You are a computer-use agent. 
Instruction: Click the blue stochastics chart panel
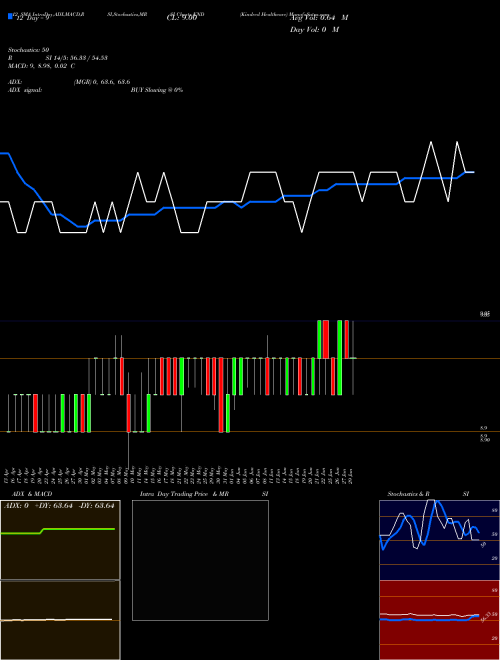(x=439, y=540)
